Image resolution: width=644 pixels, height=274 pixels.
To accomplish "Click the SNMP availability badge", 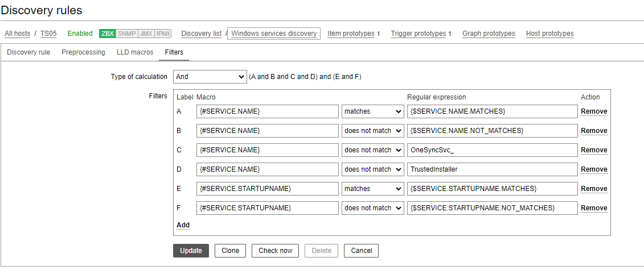I will tap(127, 34).
